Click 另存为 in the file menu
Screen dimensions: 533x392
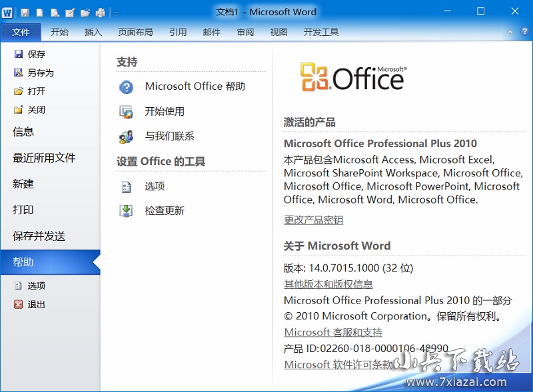click(40, 73)
